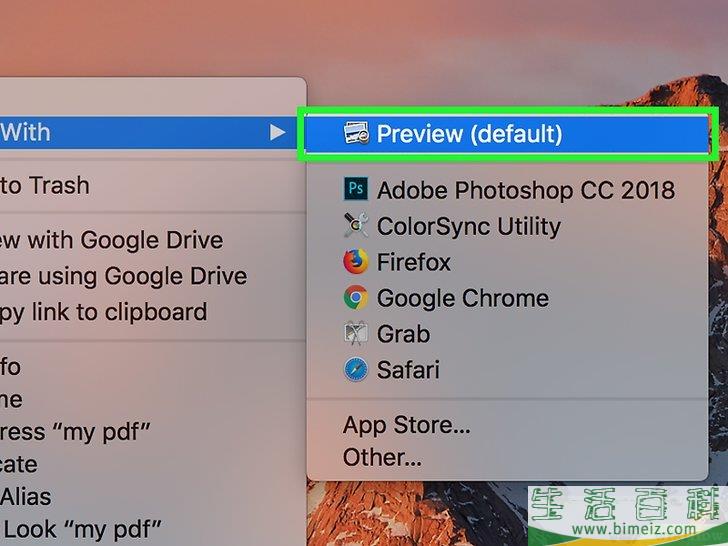Click the Safari compass icon
Screen dimensions: 728x546
356,370
